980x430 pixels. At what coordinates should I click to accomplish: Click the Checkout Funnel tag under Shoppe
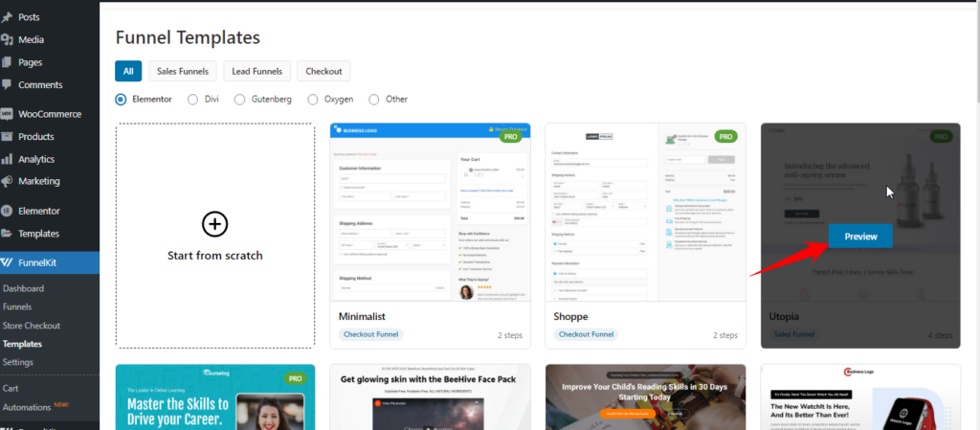pos(586,334)
